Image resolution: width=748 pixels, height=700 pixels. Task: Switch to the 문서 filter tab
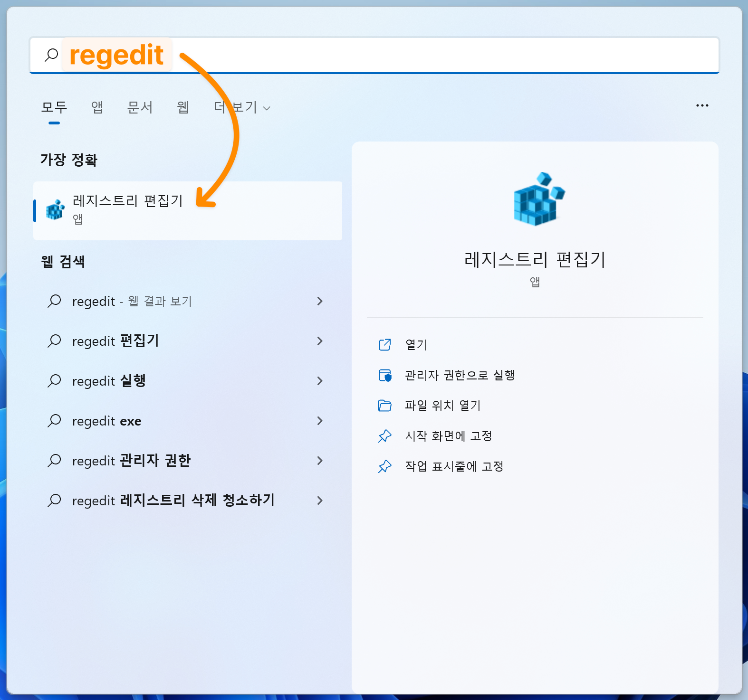(140, 107)
